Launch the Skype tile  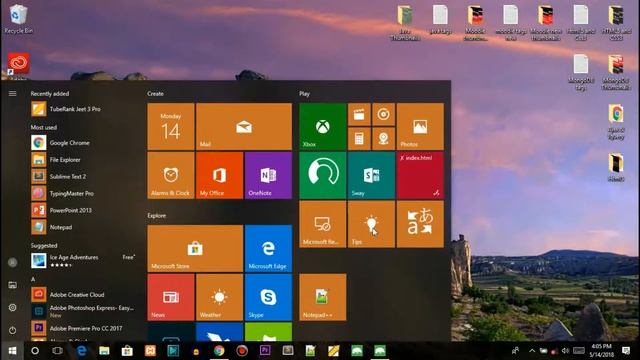click(x=268, y=297)
